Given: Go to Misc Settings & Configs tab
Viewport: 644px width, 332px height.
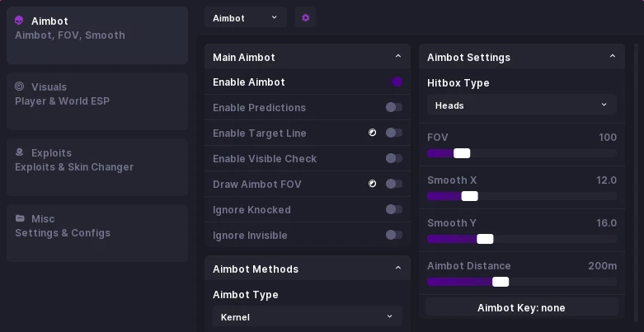Looking at the screenshot, I should click(97, 233).
